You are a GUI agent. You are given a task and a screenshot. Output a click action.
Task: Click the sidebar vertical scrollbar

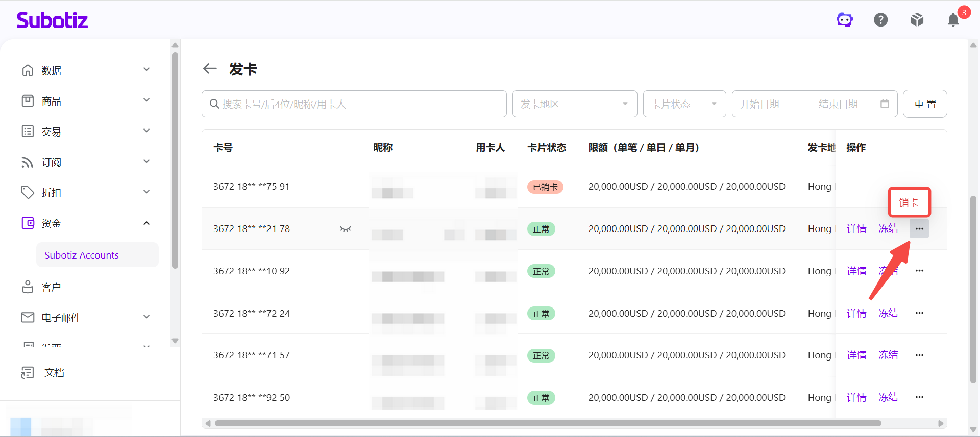[x=175, y=160]
